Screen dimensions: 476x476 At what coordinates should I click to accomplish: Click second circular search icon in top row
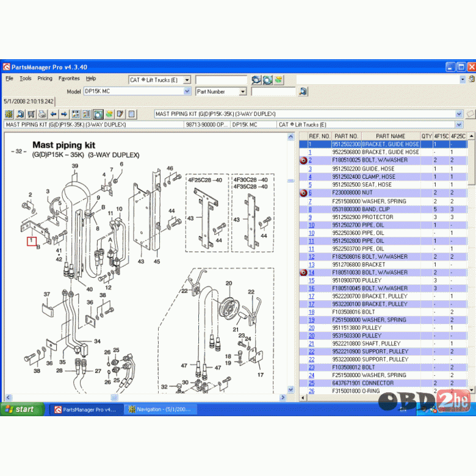point(267,80)
